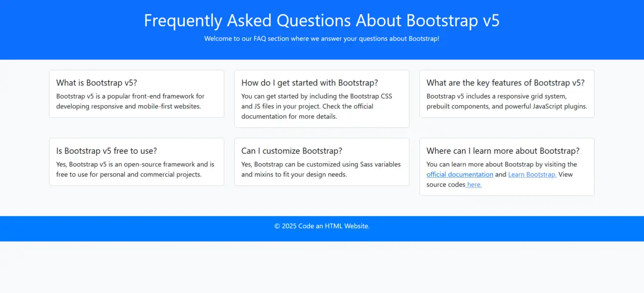Viewport: 644px width, 293px height.
Task: Click the answer mentioning mobile-first websites
Action: (130, 101)
